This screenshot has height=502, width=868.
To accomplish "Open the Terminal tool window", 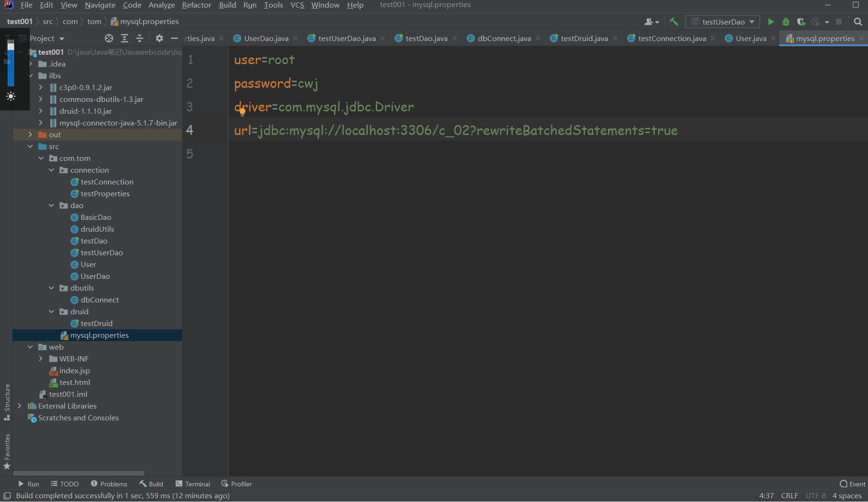I will coord(193,484).
